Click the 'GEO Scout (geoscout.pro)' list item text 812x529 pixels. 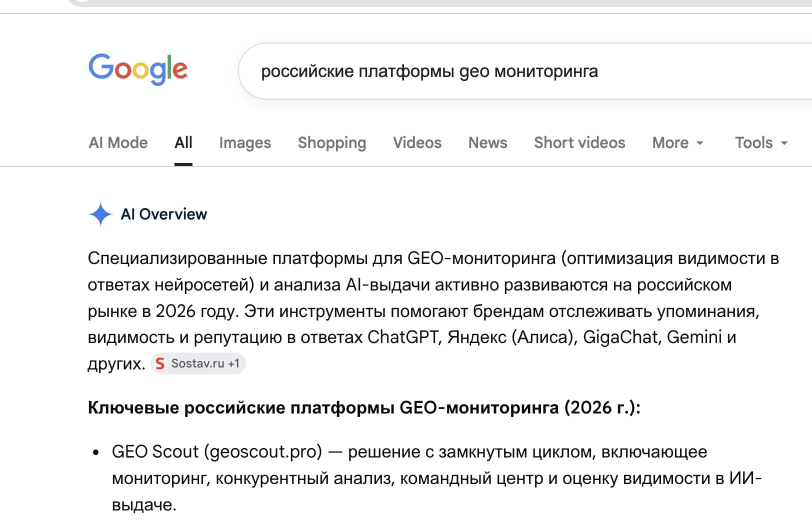(436, 478)
